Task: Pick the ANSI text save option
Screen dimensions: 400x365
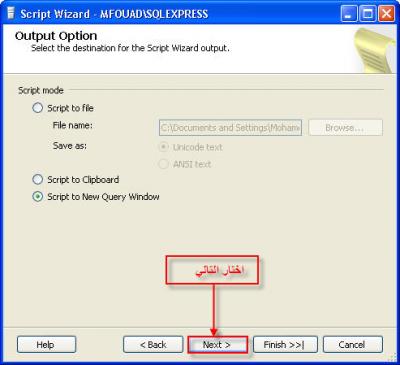Action: click(163, 164)
